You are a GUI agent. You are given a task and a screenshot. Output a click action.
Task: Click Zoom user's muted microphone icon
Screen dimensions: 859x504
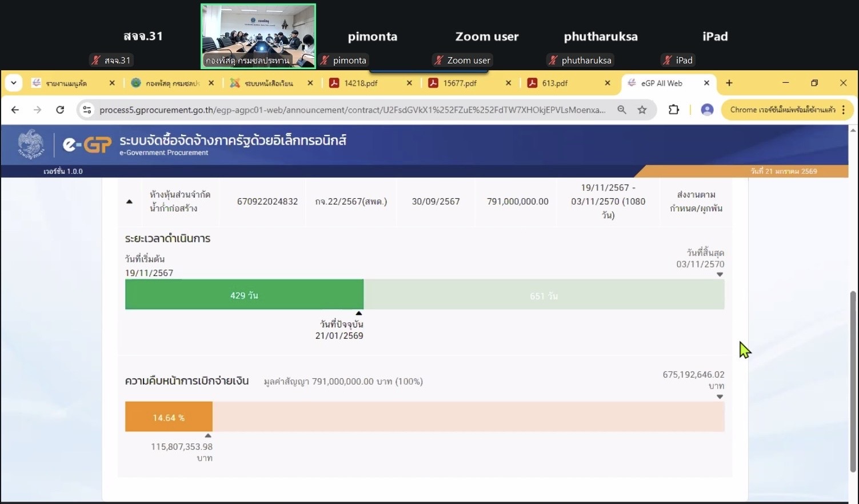pyautogui.click(x=439, y=60)
